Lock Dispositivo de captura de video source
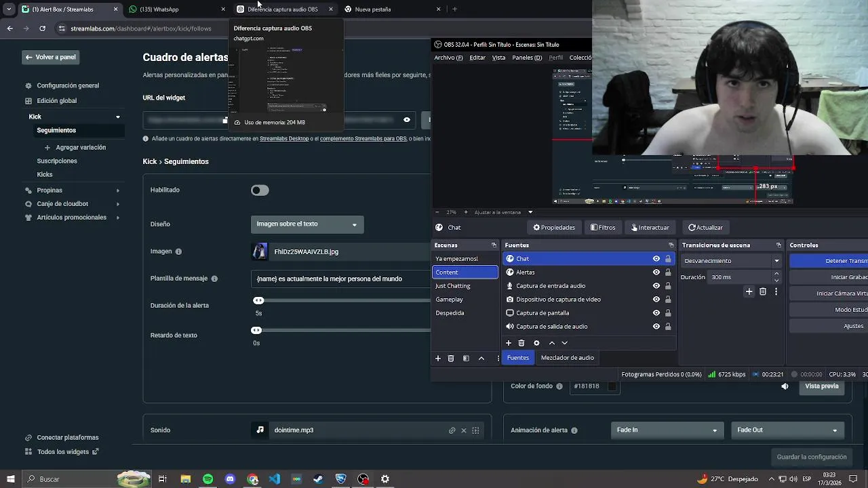This screenshot has height=488, width=868. [x=668, y=300]
